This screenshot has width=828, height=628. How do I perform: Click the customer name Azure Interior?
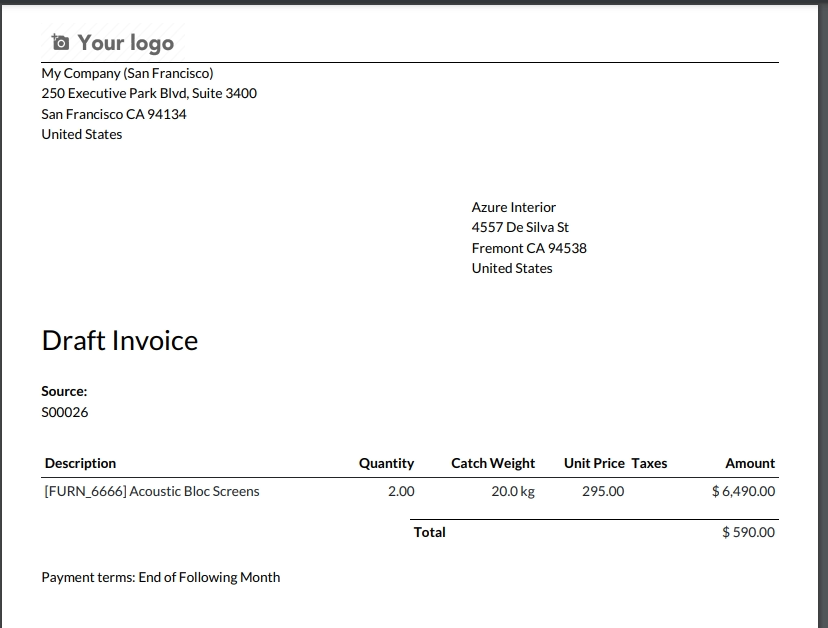point(513,207)
